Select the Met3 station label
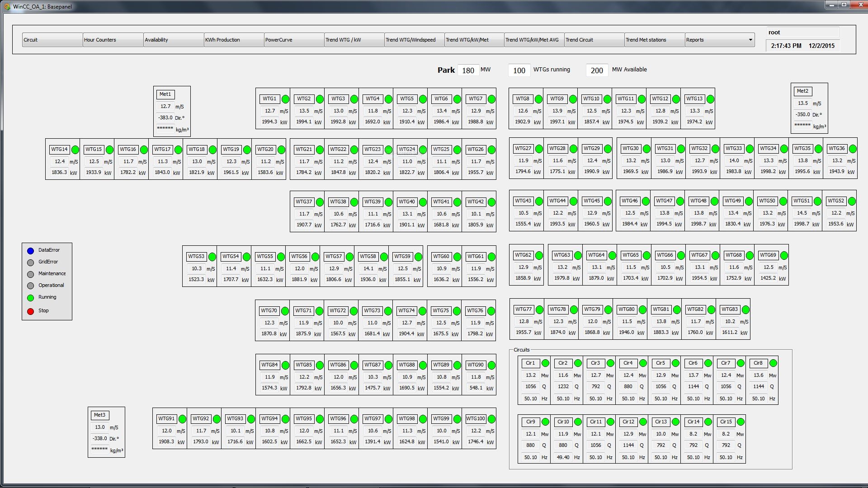This screenshot has height=488, width=868. coord(99,415)
